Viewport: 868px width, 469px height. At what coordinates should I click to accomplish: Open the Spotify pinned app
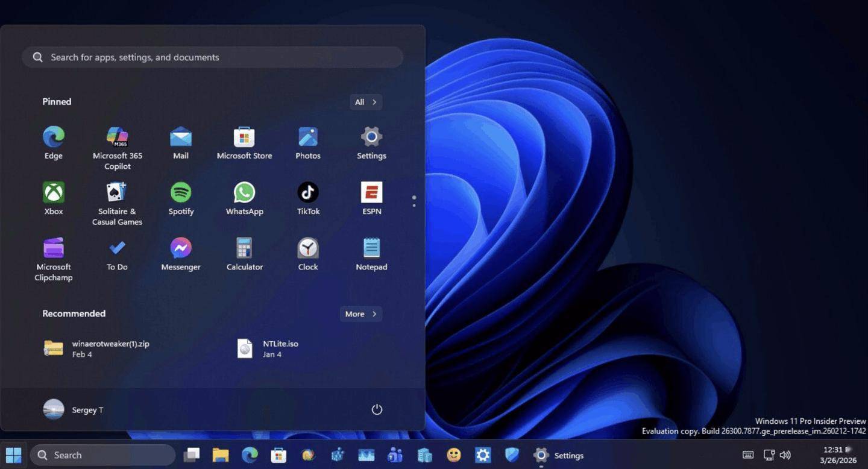click(x=181, y=194)
